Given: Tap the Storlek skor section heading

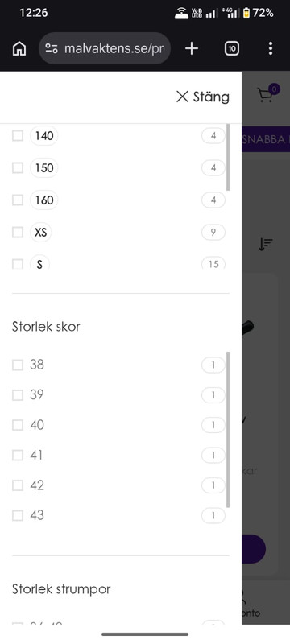Looking at the screenshot, I should 46,327.
